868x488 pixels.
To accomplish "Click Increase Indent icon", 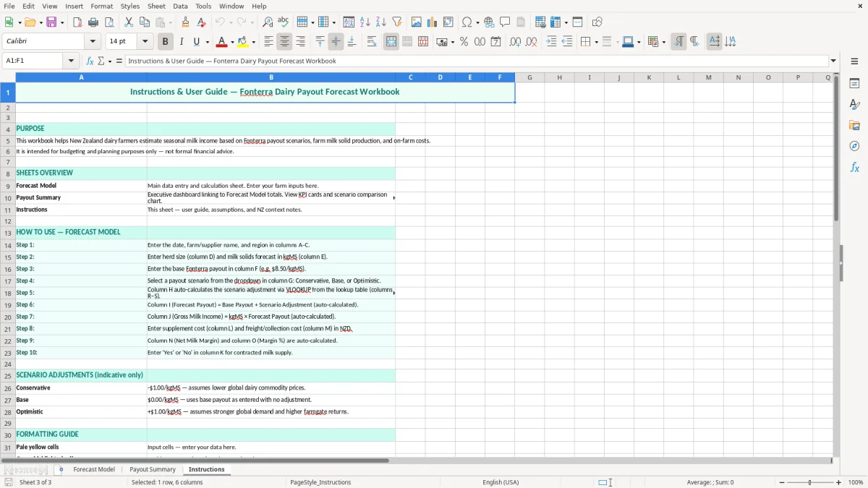I will (551, 42).
